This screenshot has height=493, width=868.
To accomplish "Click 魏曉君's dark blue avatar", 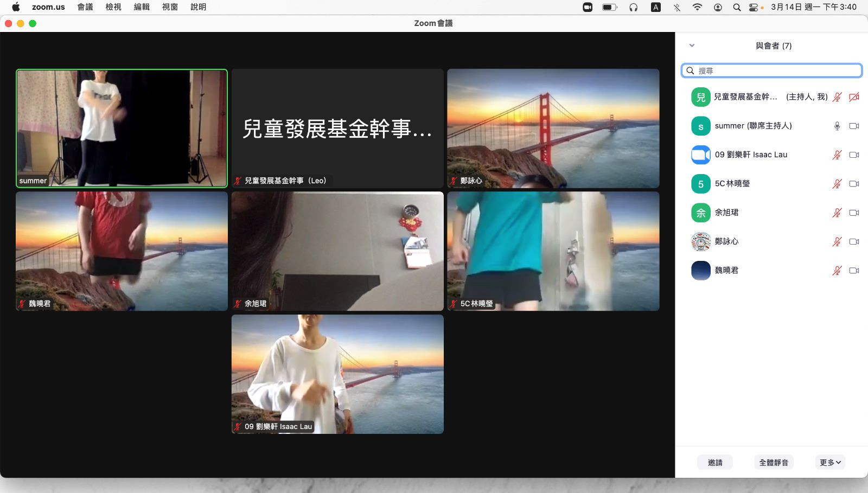I will 701,270.
